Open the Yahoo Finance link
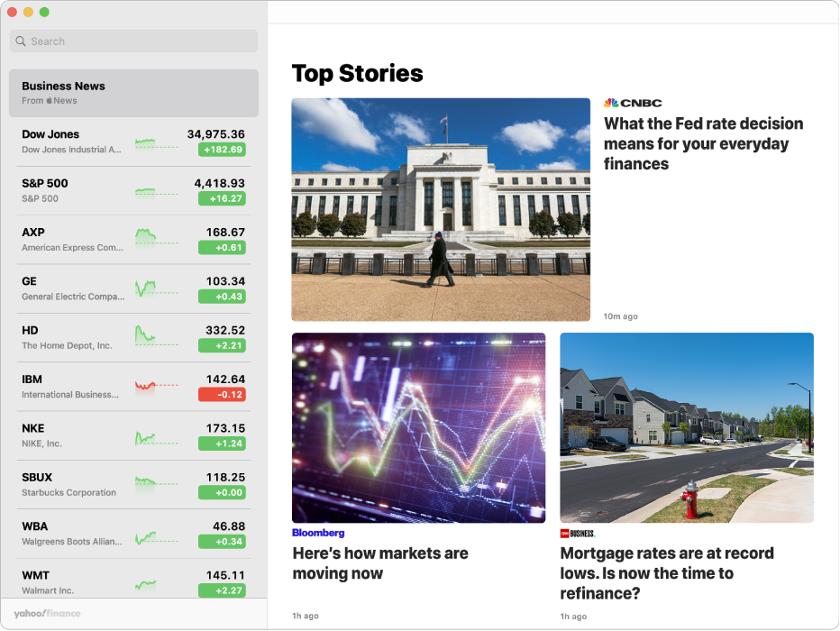 (47, 613)
